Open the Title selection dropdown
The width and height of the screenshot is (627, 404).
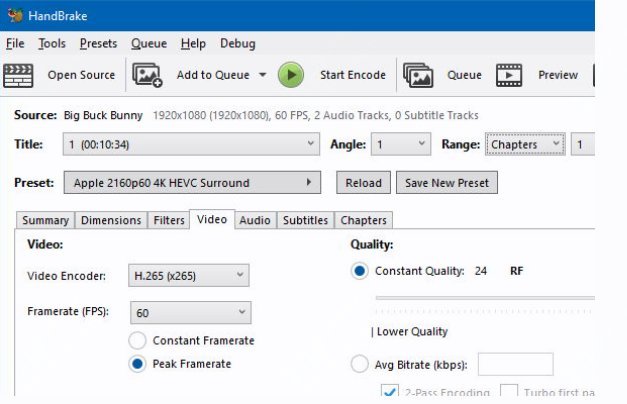191,145
